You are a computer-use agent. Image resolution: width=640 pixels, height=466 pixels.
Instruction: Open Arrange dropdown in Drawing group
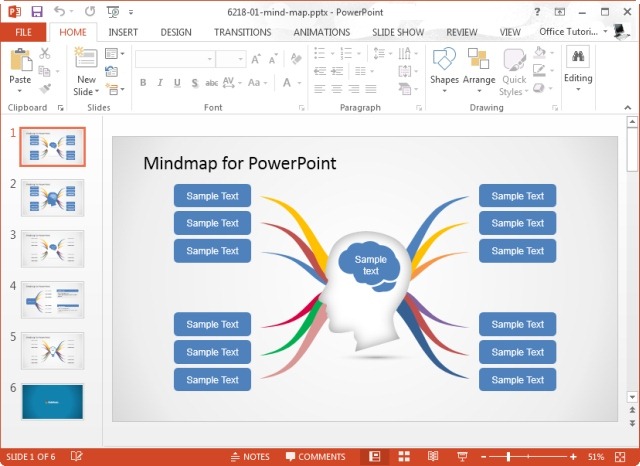pyautogui.click(x=479, y=69)
